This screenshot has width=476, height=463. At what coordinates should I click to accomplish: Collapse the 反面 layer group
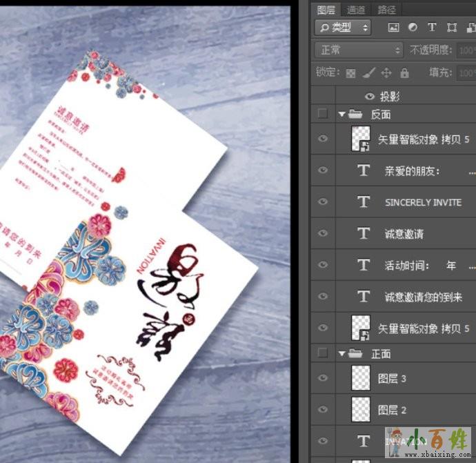342,114
